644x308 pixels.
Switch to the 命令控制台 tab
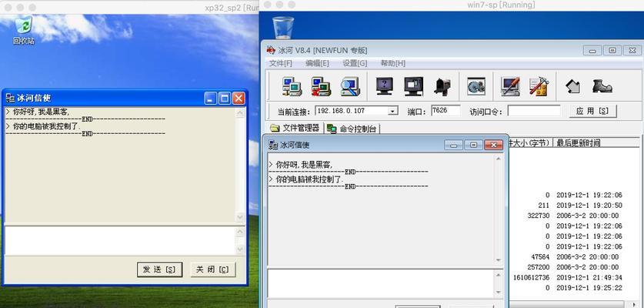(x=352, y=129)
